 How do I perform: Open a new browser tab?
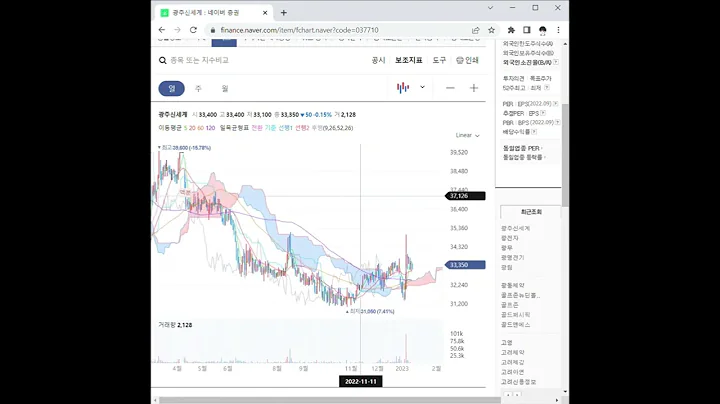(x=284, y=13)
